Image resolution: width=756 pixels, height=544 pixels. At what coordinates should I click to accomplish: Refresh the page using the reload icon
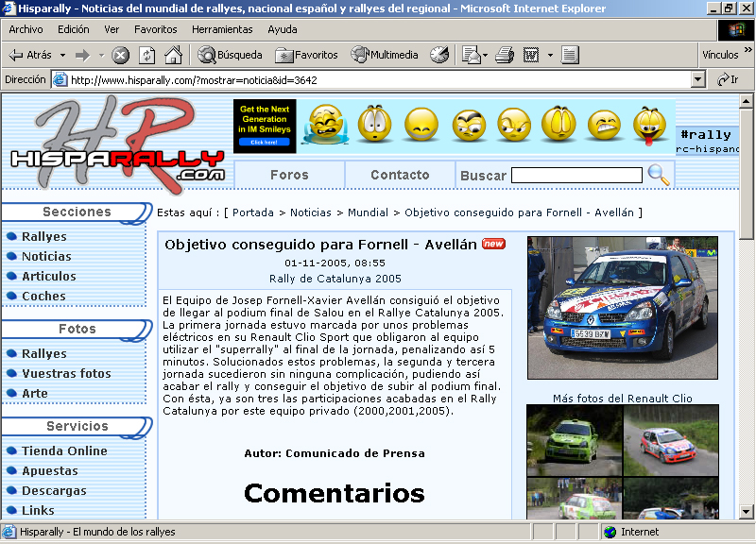point(147,55)
